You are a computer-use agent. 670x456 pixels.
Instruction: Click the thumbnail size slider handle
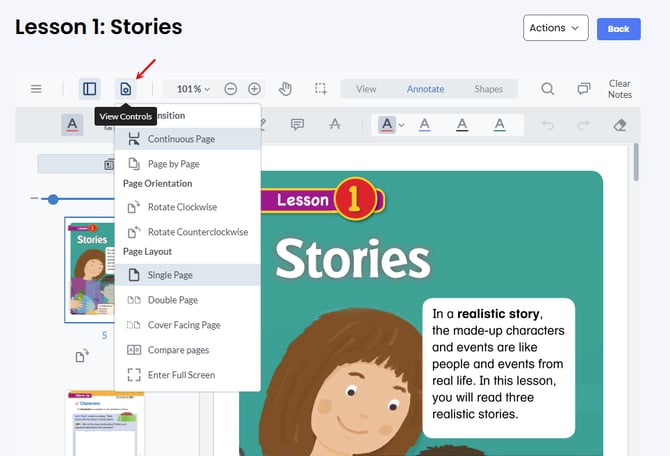coord(53,199)
